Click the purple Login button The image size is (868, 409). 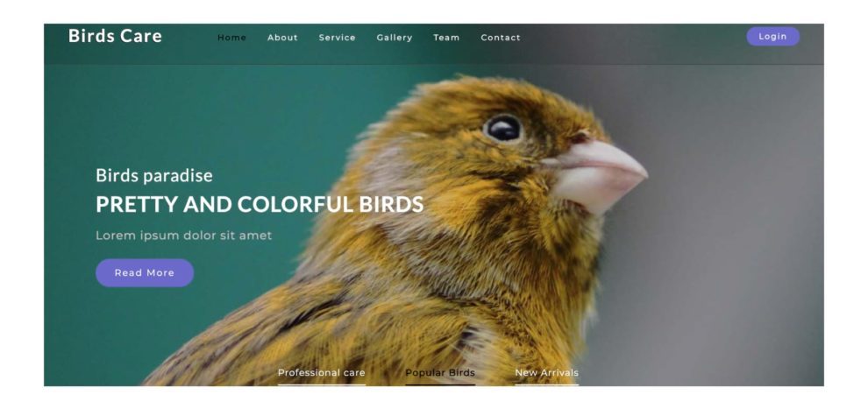click(772, 37)
